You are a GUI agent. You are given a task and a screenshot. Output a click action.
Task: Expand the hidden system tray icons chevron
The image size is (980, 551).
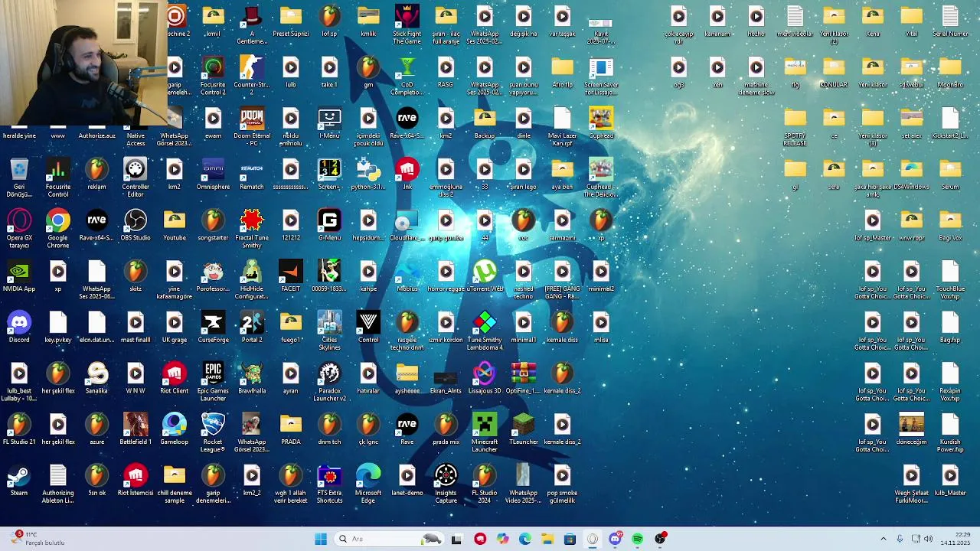(x=883, y=539)
